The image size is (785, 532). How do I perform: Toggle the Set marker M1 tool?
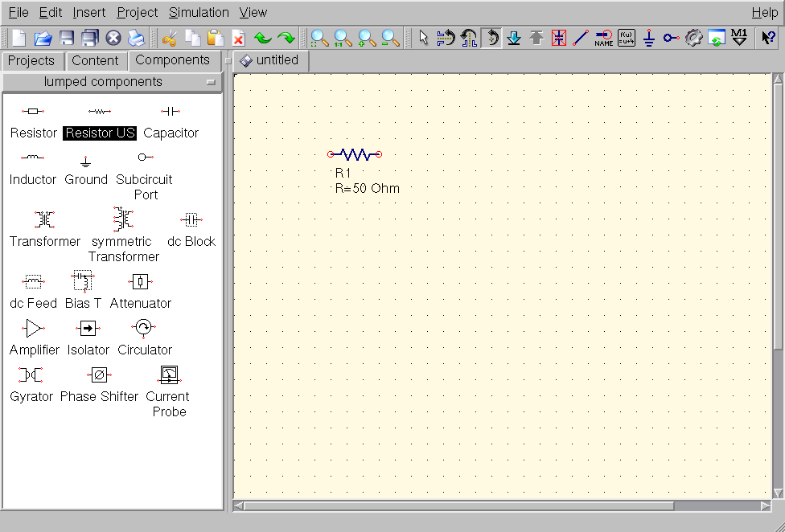[739, 38]
